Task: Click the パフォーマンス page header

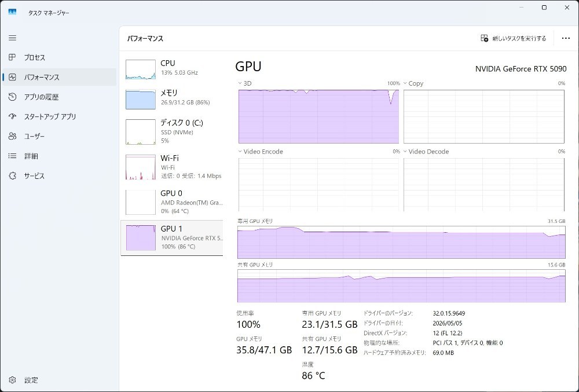Action: 145,38
